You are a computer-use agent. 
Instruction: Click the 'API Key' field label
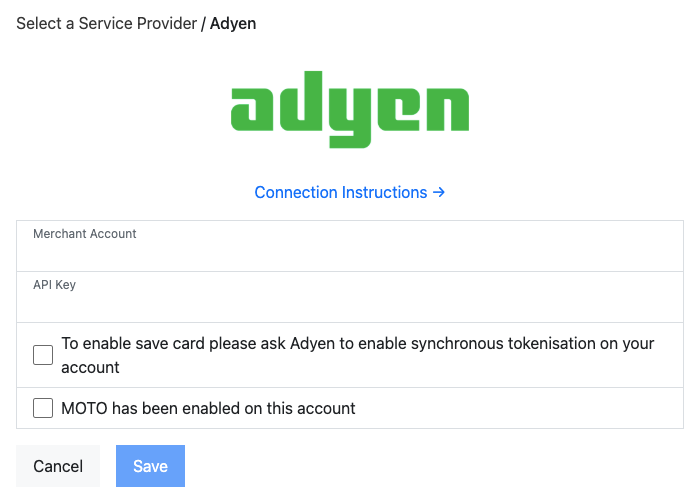54,285
